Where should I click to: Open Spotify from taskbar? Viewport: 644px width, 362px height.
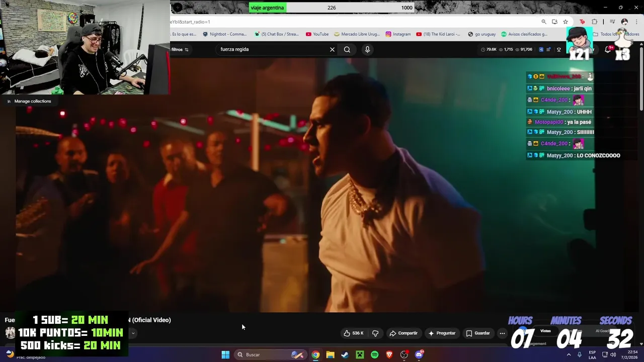point(374,354)
